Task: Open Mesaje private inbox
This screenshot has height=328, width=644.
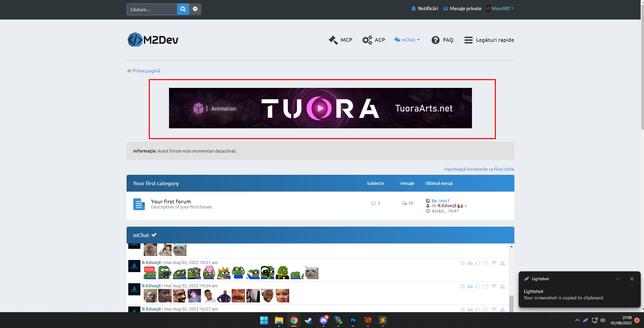Action: 463,8
